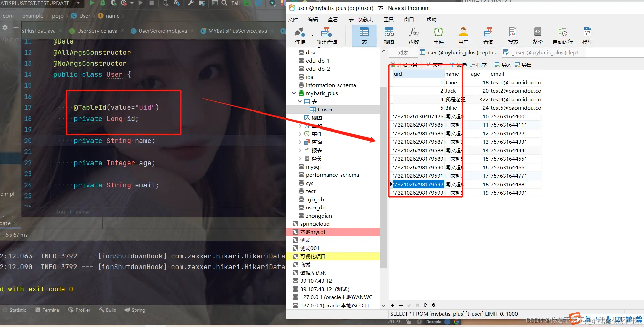Open the 编辑 menu in Navicat
The width and height of the screenshot is (644, 327).
click(x=313, y=20)
